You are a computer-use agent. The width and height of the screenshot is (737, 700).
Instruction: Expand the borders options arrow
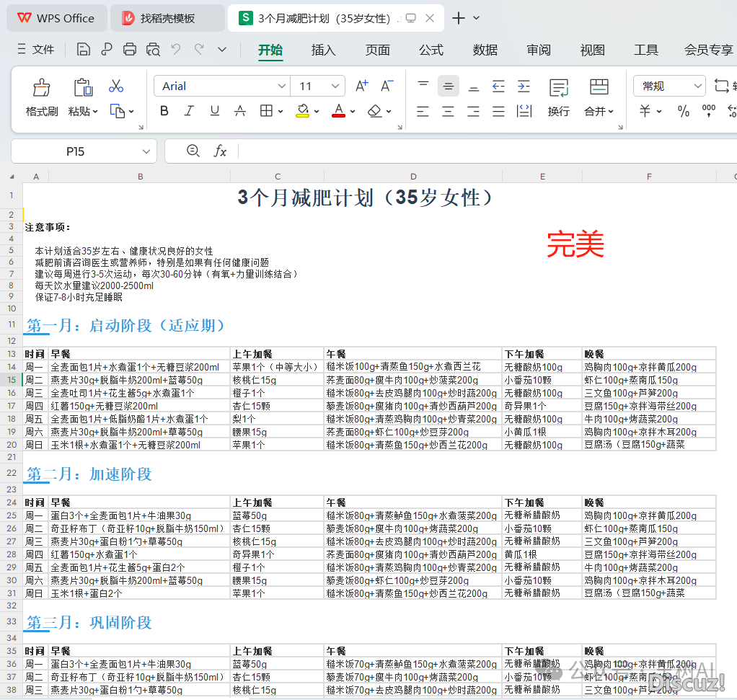(x=281, y=111)
